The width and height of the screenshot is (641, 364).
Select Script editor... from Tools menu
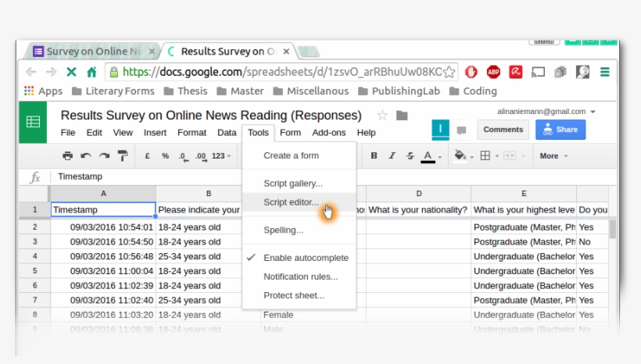299,202
